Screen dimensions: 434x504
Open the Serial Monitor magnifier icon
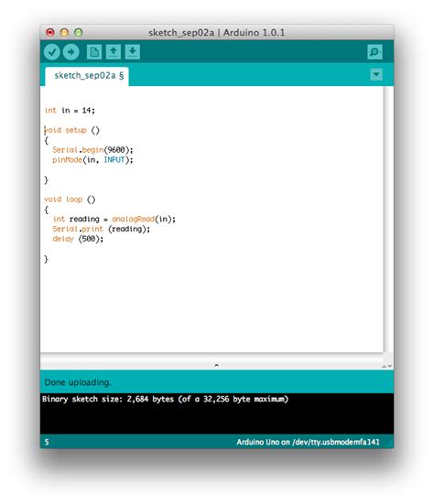coord(374,52)
